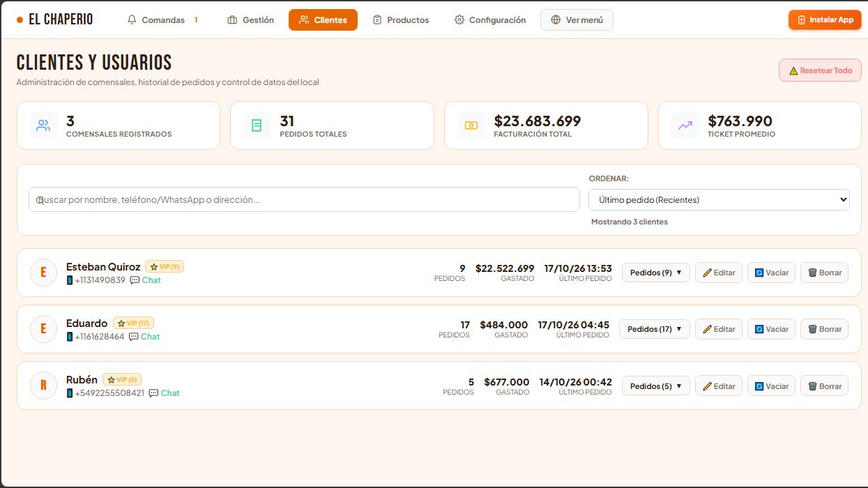This screenshot has height=488, width=868.
Task: Click the globe icon in Ver menú
Action: pyautogui.click(x=556, y=20)
